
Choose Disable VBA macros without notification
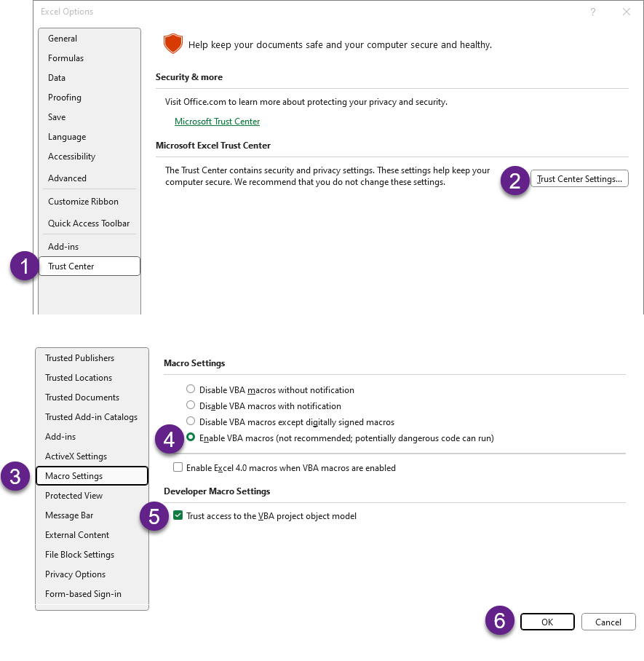point(191,389)
